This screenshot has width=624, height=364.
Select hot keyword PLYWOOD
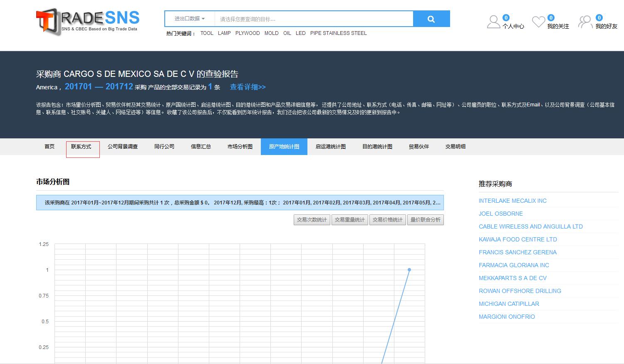click(x=248, y=33)
